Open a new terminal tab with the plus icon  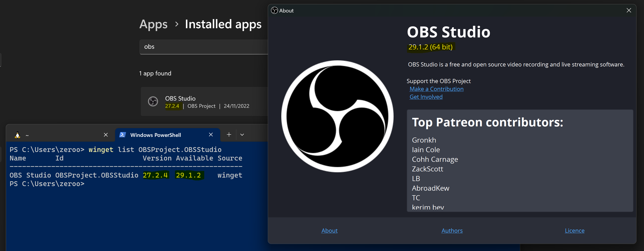coord(229,134)
